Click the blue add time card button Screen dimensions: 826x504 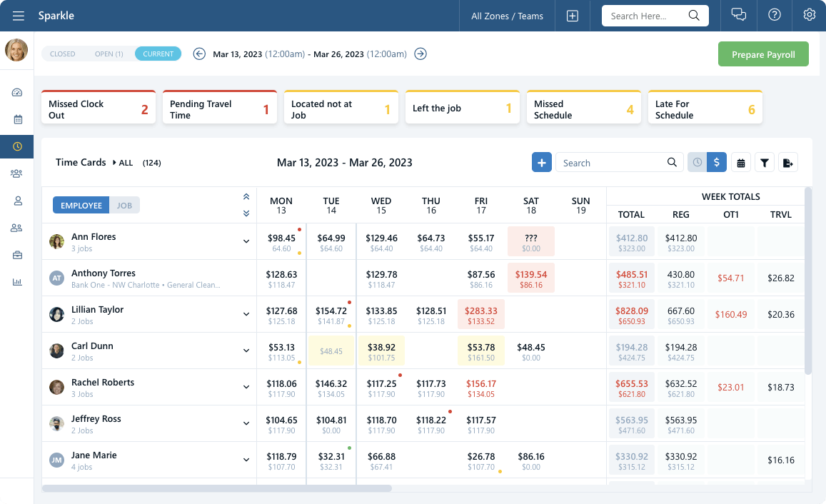coord(542,163)
